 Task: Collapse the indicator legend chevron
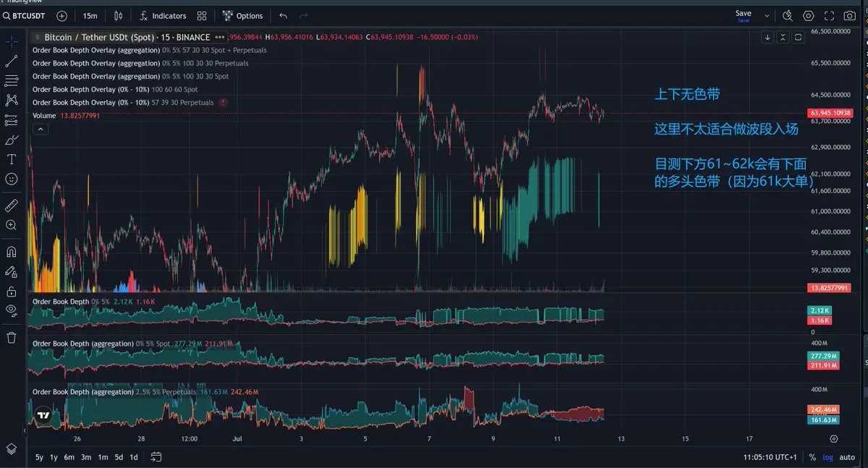[x=41, y=129]
